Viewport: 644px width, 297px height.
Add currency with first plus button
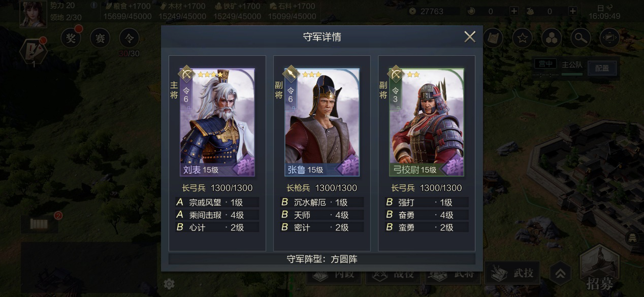point(514,11)
